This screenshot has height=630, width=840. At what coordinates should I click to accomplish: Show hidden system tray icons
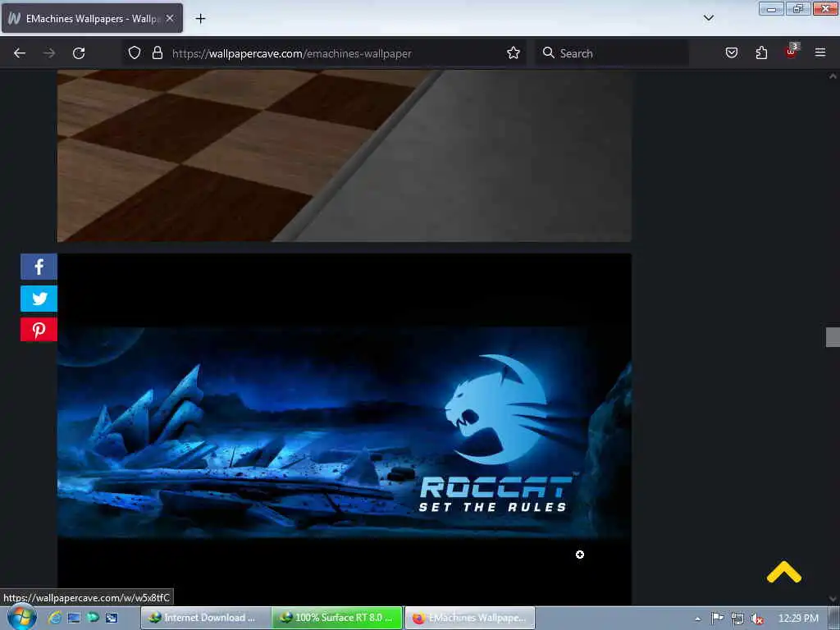(x=697, y=619)
